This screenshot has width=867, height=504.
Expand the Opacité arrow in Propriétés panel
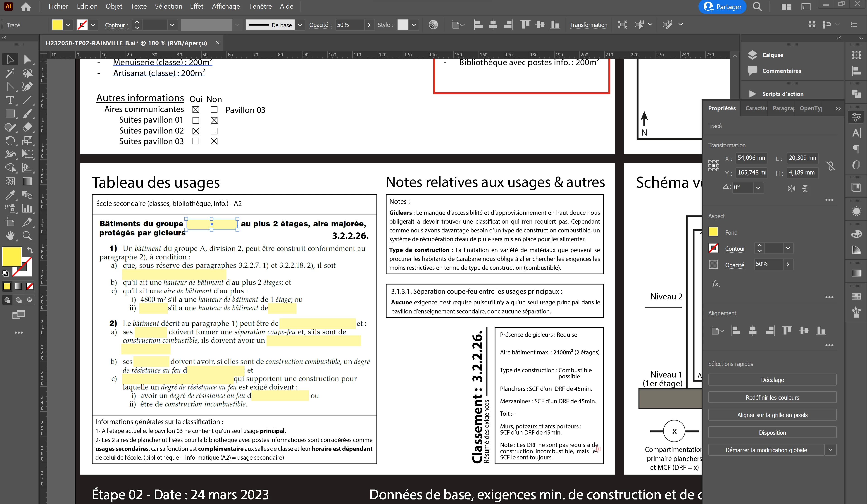pyautogui.click(x=788, y=264)
